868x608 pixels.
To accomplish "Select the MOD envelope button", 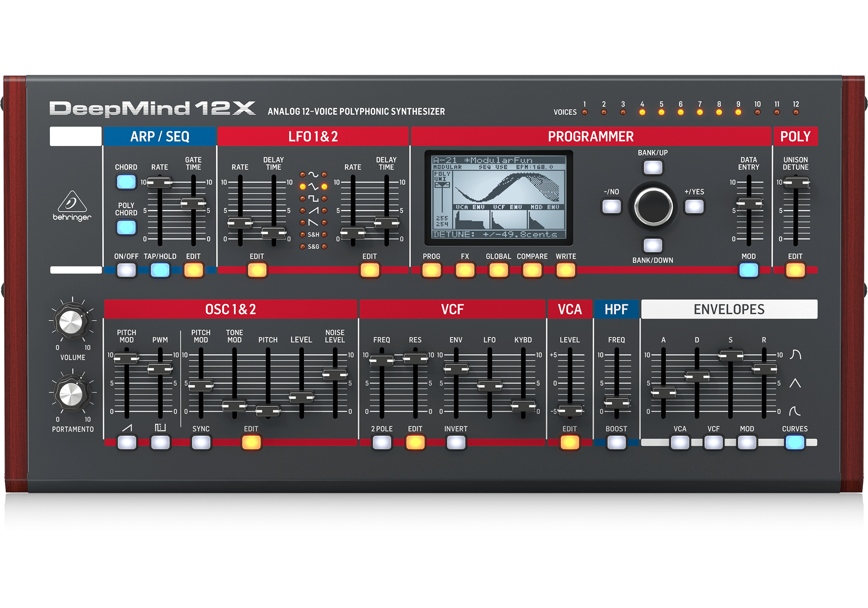I will [x=747, y=443].
